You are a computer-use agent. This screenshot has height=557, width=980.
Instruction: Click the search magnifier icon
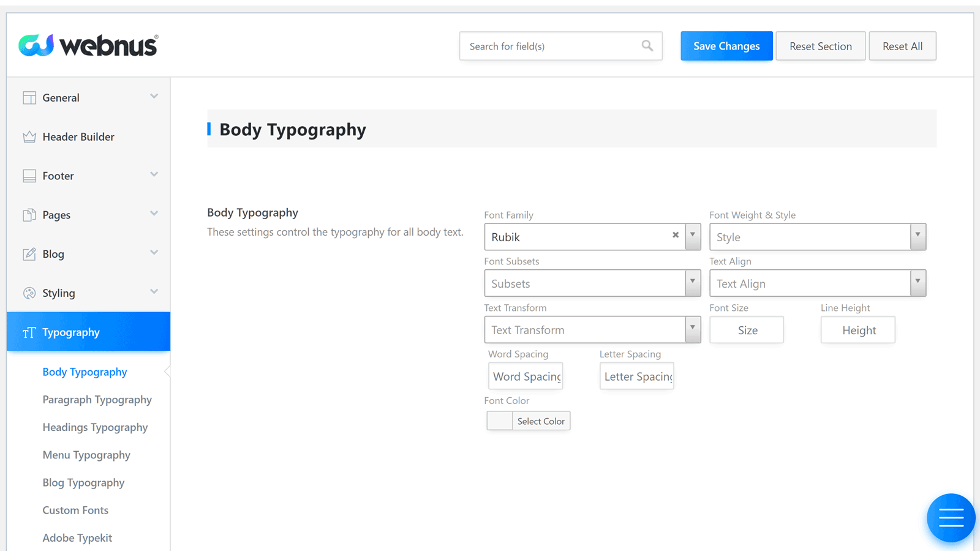pos(647,46)
